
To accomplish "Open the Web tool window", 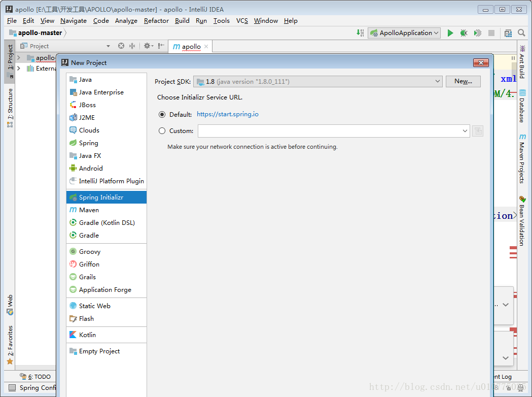I will (x=10, y=305).
